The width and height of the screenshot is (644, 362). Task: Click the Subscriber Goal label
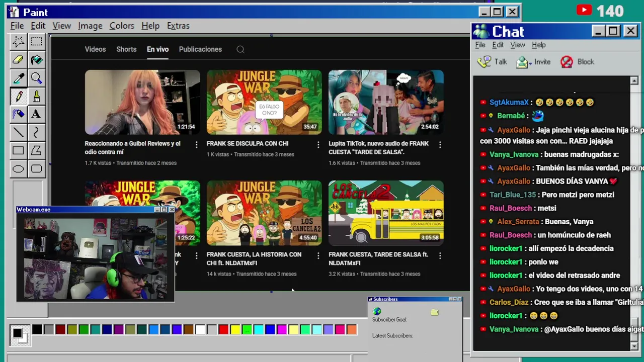[x=389, y=320]
